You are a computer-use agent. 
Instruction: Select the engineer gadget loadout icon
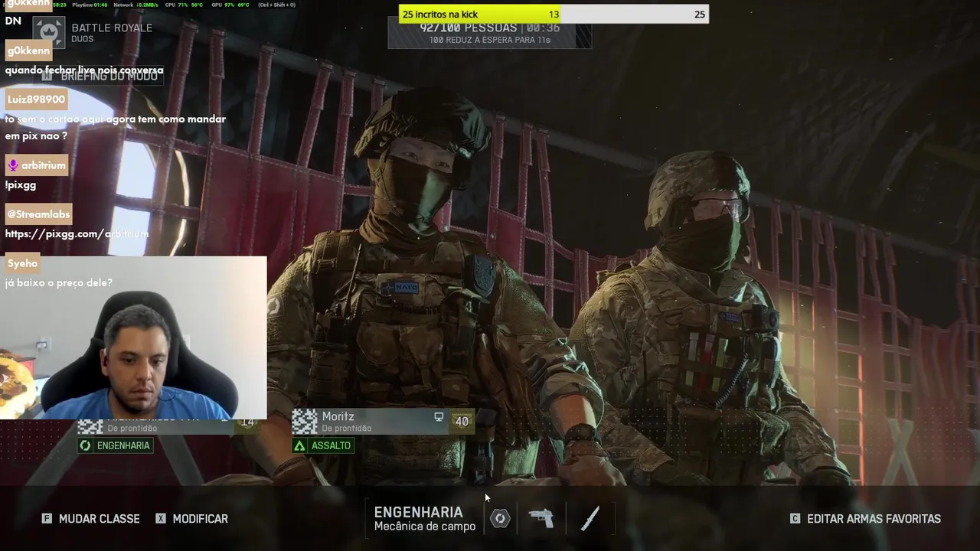[x=500, y=519]
